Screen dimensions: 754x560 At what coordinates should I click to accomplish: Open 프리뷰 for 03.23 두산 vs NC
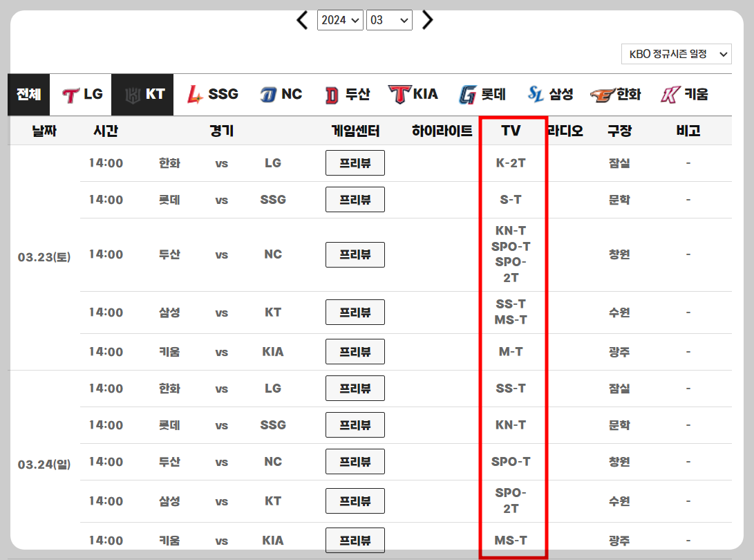355,254
